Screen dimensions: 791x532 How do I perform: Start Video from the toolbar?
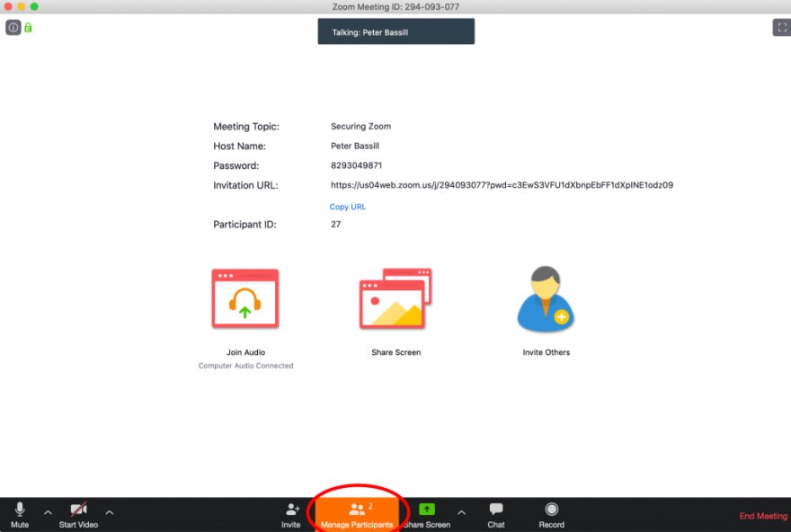click(x=78, y=515)
